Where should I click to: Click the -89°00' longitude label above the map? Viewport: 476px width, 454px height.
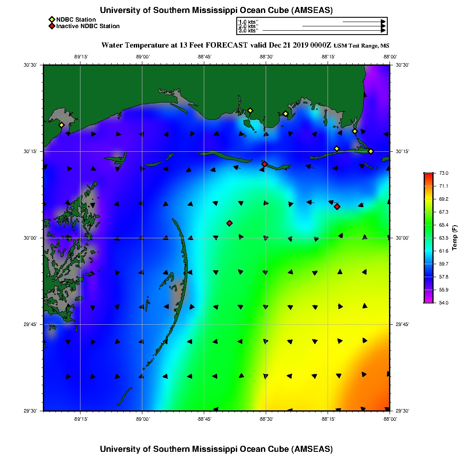tap(142, 57)
